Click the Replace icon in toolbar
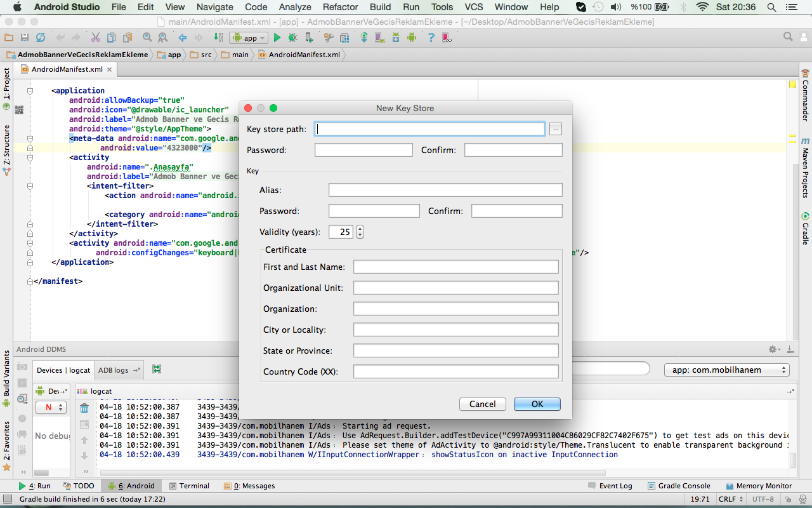812x508 pixels. coord(163,38)
